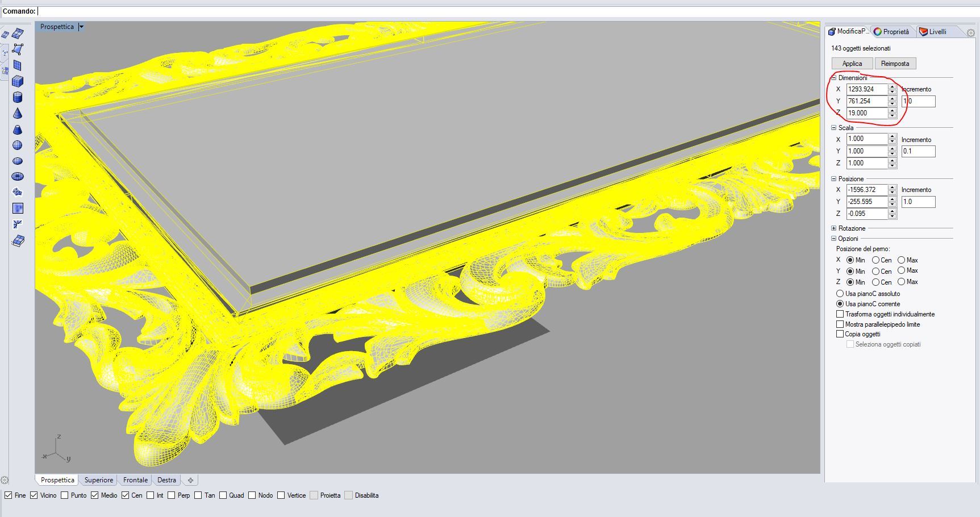Click the four-panel surface icon at sidebar top

tap(18, 34)
